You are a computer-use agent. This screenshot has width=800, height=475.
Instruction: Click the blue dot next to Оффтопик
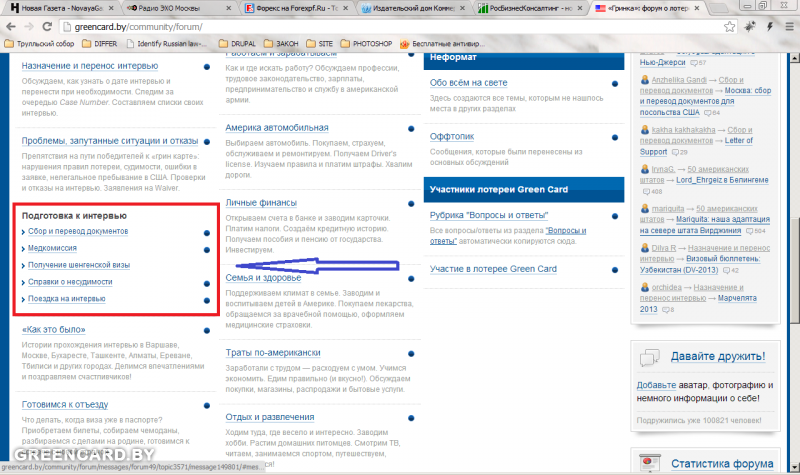(615, 137)
